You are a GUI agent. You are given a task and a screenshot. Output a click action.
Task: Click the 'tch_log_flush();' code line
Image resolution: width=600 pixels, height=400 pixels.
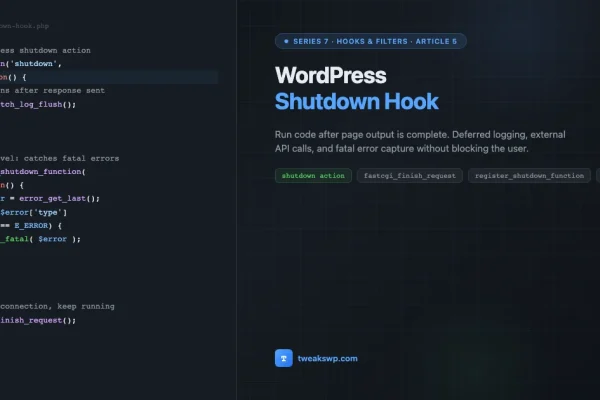tap(38, 104)
